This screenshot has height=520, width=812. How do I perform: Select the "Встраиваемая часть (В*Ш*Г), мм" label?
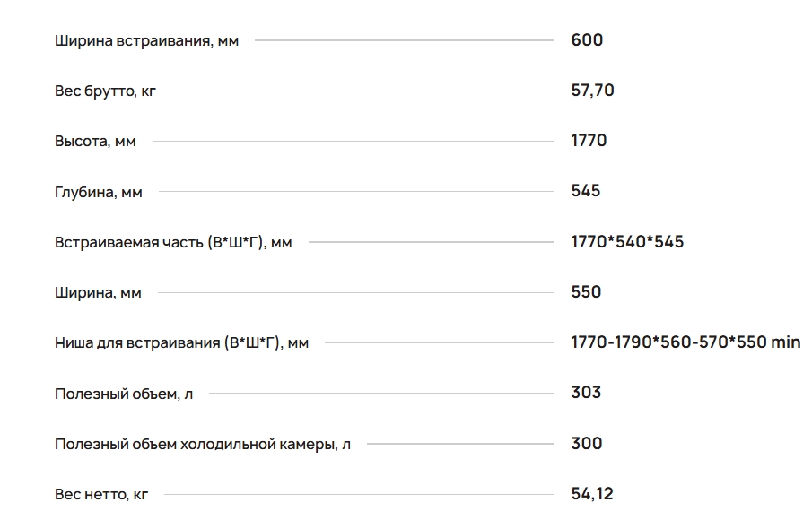tap(173, 242)
